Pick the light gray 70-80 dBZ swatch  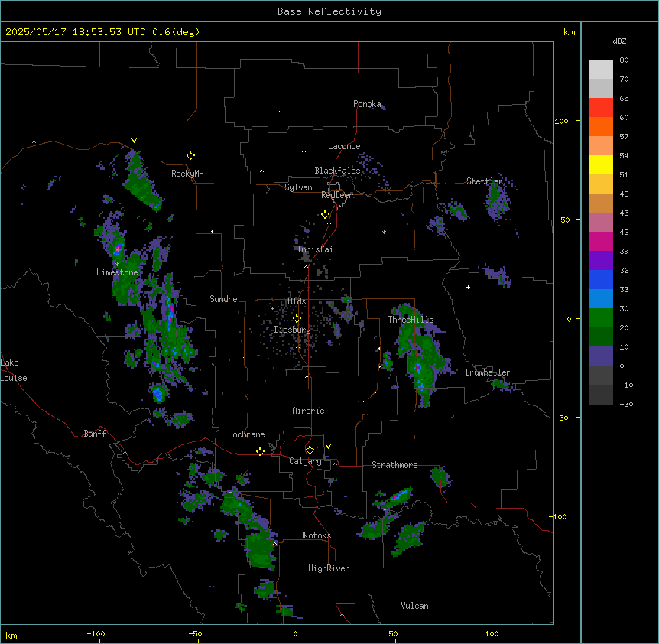tap(601, 70)
